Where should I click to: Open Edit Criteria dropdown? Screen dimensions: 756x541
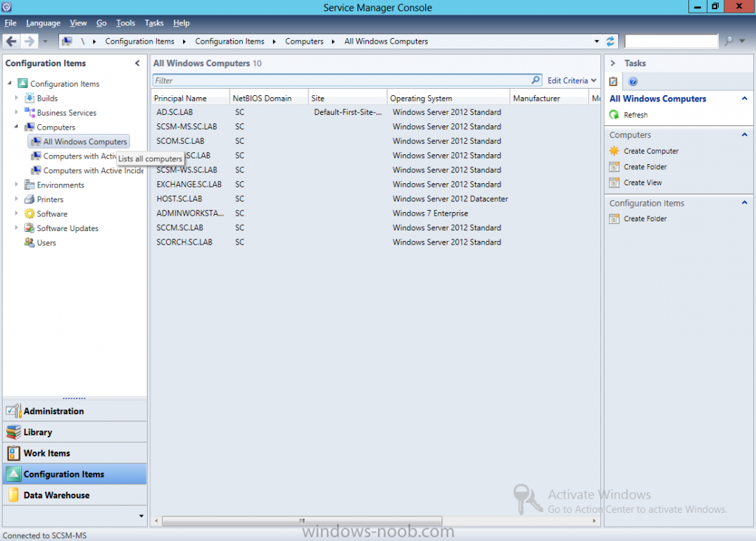pos(572,80)
